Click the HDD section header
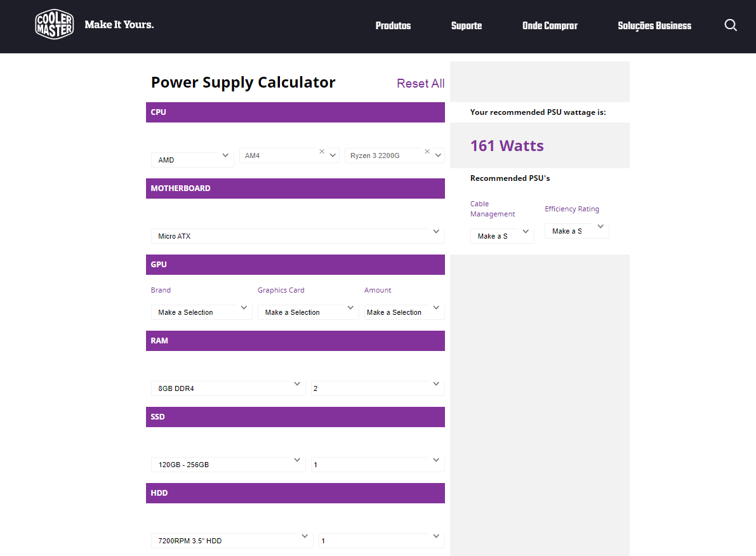 coord(295,493)
